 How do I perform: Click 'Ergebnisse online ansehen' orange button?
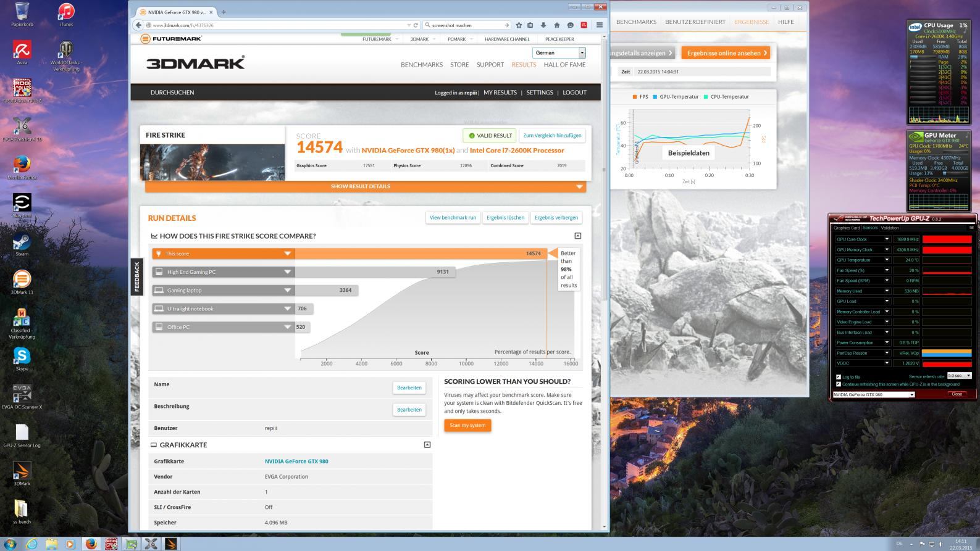726,53
